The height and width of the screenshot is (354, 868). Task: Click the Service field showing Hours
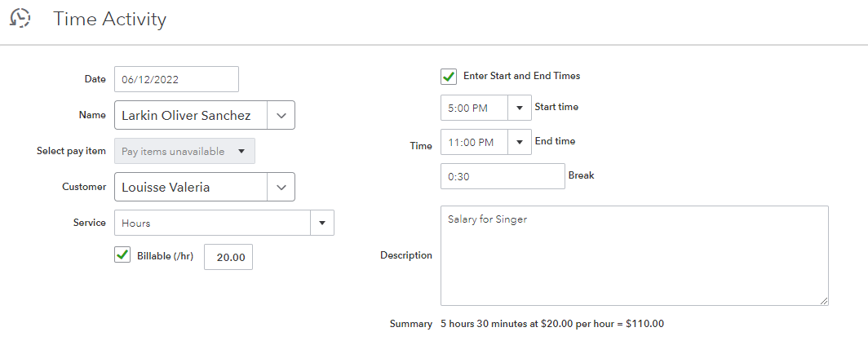tap(212, 223)
